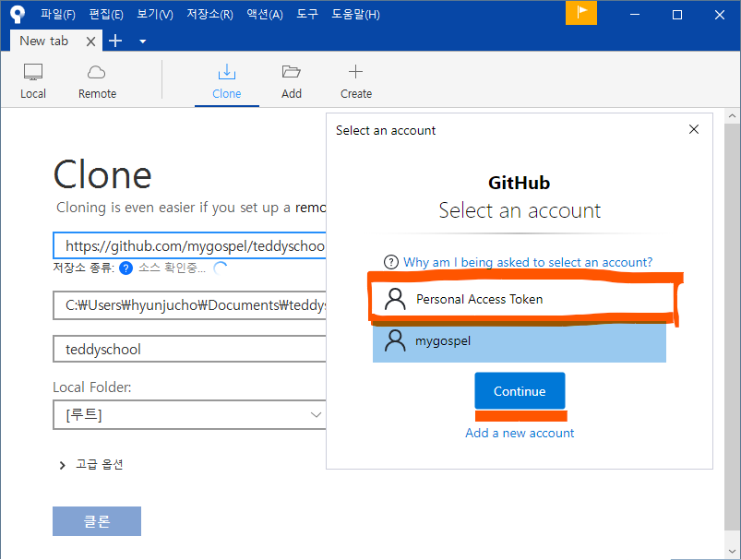Select the Personal Access Token account

click(x=520, y=299)
